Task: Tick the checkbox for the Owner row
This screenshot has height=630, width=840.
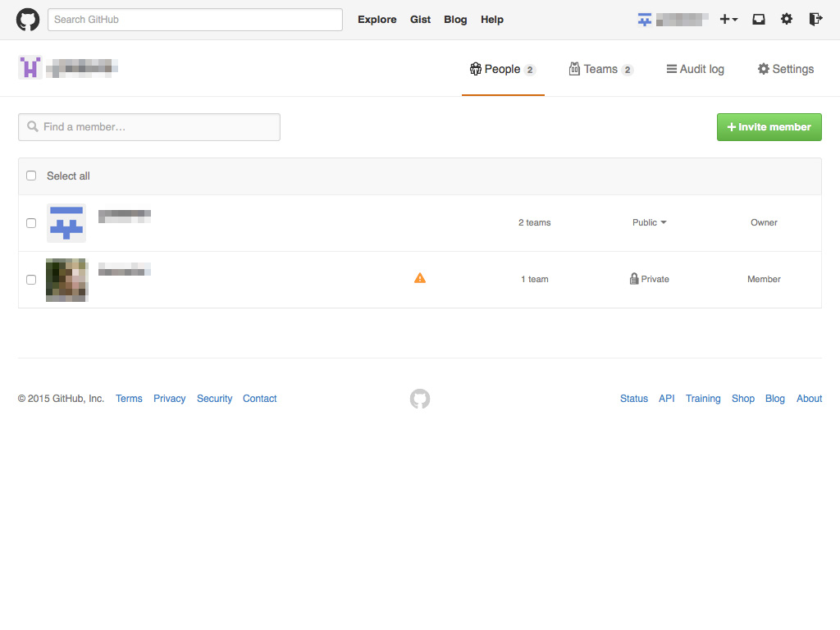Action: [x=31, y=223]
